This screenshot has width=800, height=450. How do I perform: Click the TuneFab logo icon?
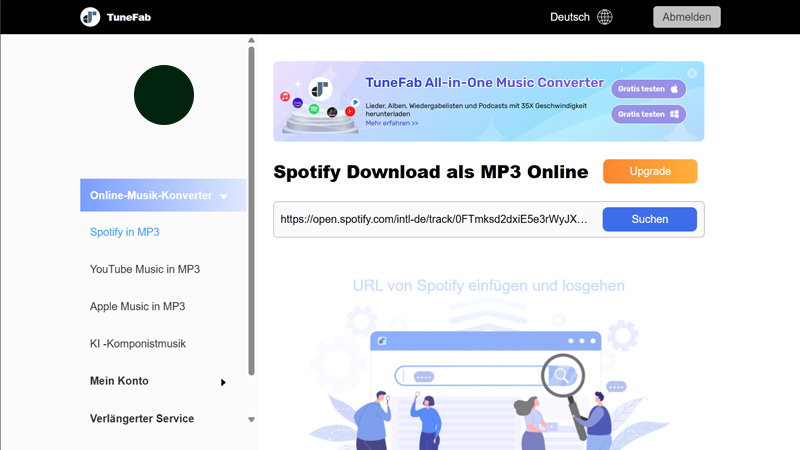[x=90, y=17]
